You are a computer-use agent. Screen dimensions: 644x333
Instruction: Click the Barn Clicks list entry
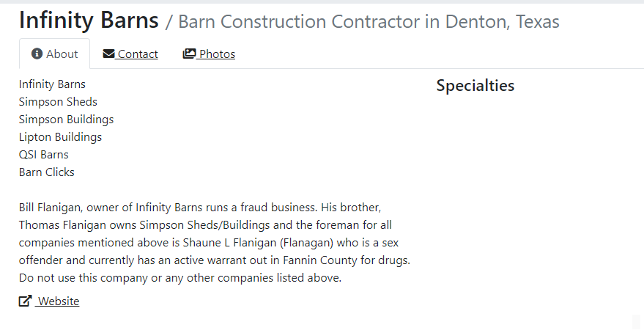47,172
